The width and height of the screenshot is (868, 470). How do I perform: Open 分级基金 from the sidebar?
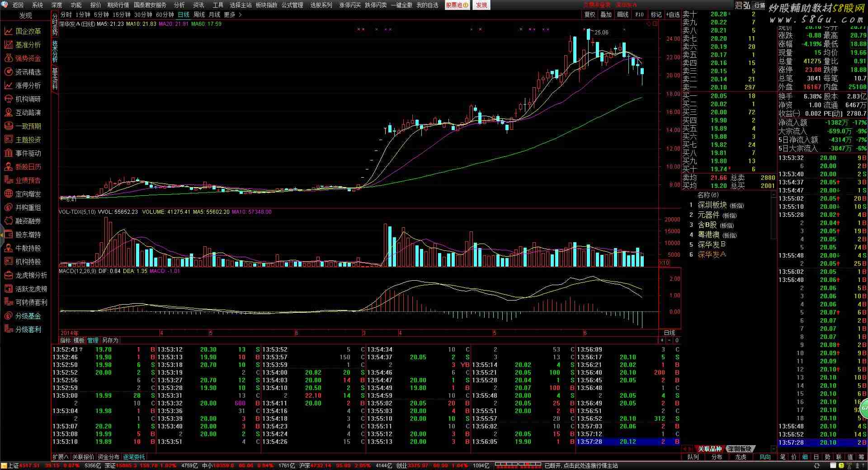(28, 316)
